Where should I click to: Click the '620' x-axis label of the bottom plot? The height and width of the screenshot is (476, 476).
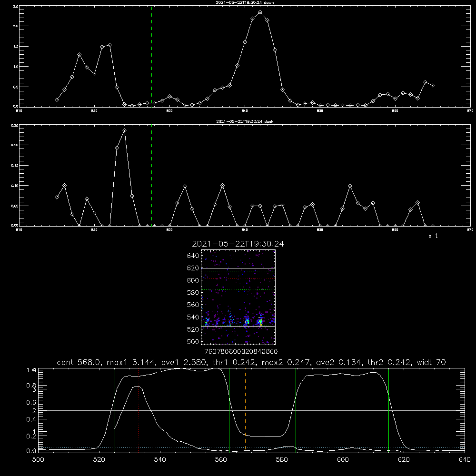coord(404,460)
